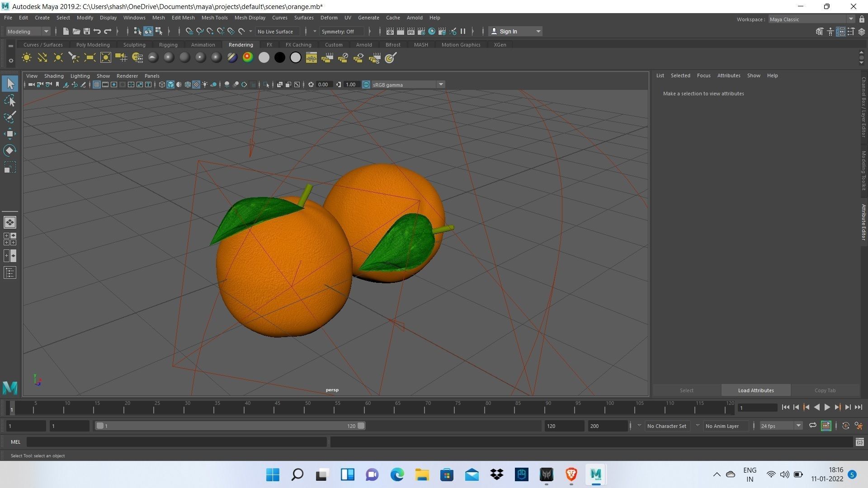The height and width of the screenshot is (488, 868).
Task: Open the viewport Shading menu
Action: [x=54, y=76]
